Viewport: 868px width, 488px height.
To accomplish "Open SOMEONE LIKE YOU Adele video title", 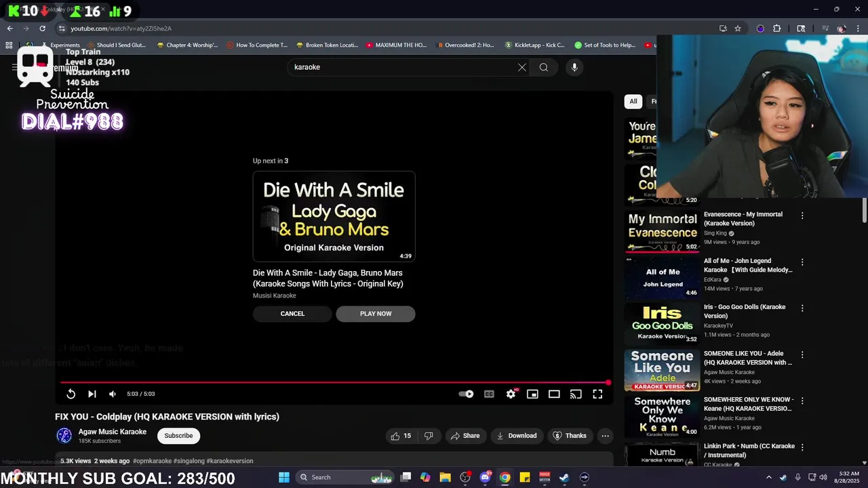I will click(748, 358).
